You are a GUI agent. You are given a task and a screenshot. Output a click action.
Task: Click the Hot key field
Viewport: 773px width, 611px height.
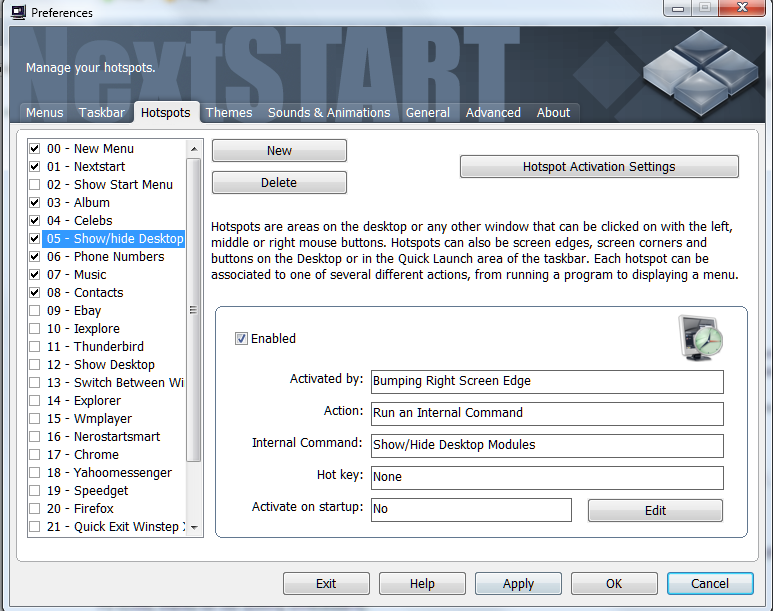546,477
